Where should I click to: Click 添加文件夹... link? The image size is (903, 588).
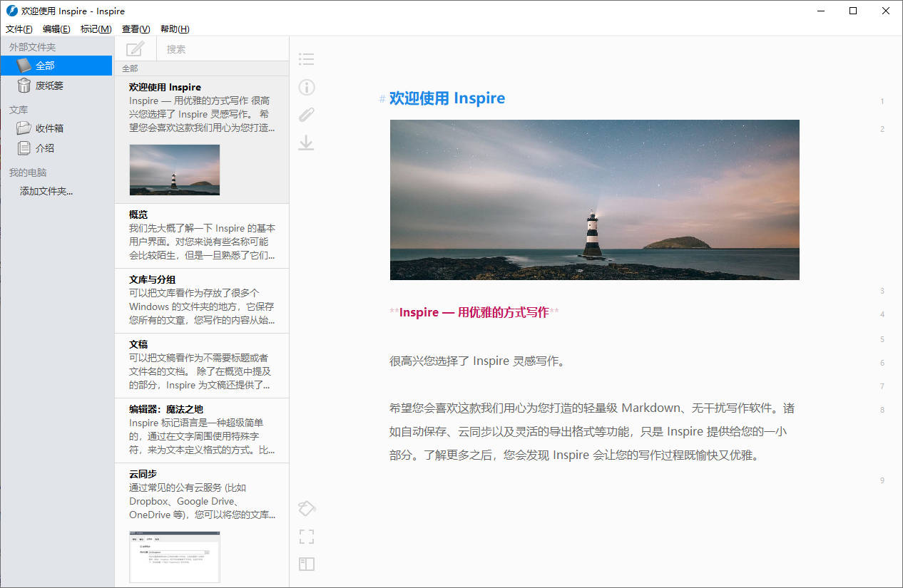[x=46, y=191]
